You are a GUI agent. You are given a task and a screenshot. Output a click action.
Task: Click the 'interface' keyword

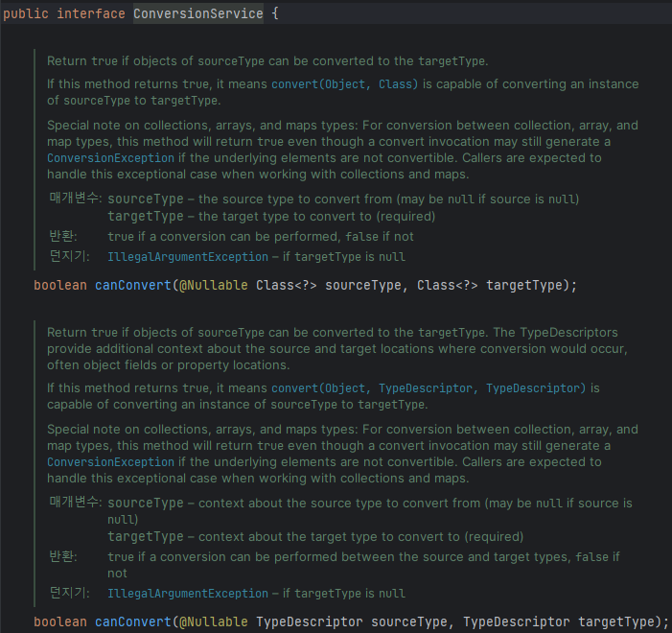tap(91, 13)
